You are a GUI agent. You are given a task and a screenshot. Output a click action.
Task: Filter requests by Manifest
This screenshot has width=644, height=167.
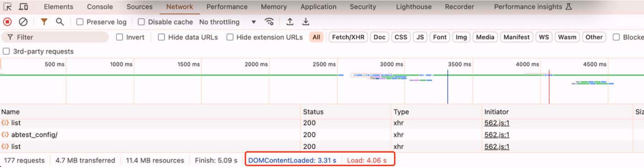point(517,37)
